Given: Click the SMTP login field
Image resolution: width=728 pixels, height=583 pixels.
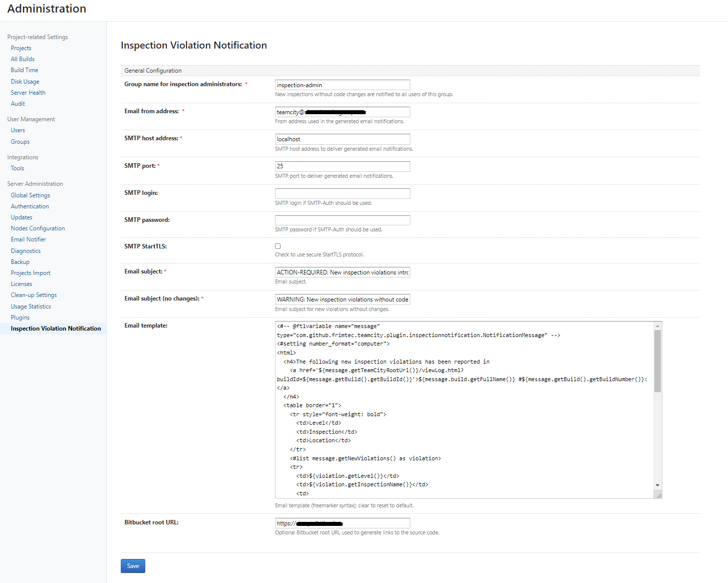Looking at the screenshot, I should coord(343,193).
